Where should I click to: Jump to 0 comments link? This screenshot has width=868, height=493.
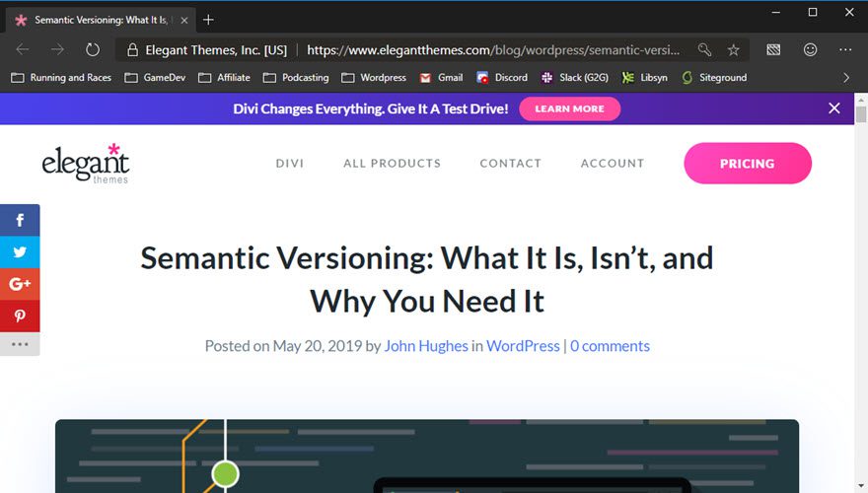(x=610, y=346)
